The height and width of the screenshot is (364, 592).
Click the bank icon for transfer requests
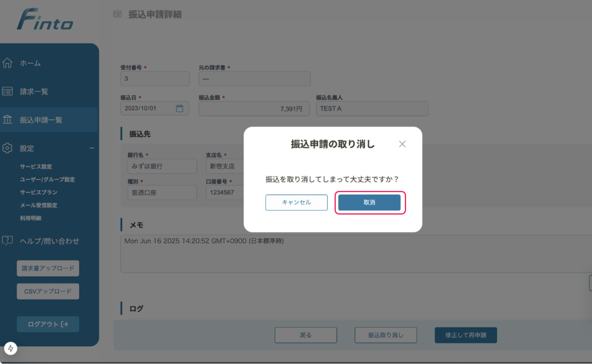point(7,120)
